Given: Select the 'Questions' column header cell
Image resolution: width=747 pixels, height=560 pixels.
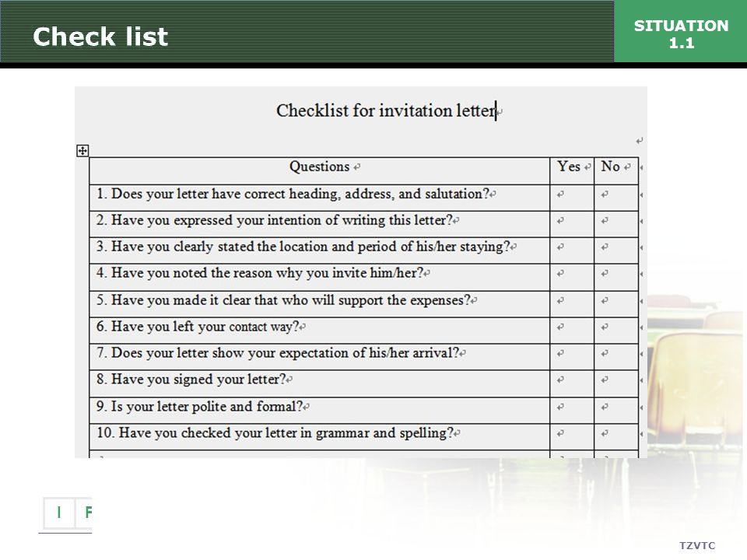Looking at the screenshot, I should pos(319,170).
